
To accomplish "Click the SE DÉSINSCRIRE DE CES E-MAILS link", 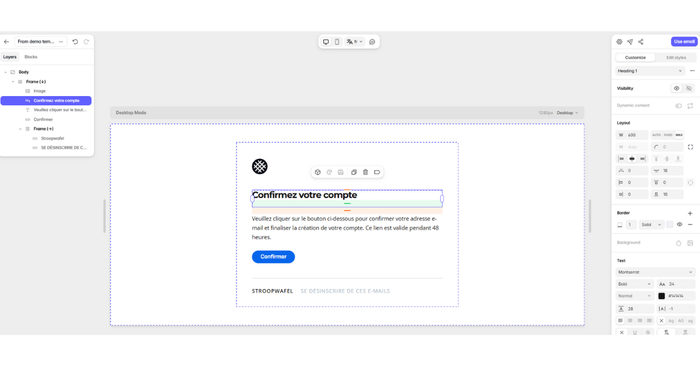I will [x=345, y=291].
